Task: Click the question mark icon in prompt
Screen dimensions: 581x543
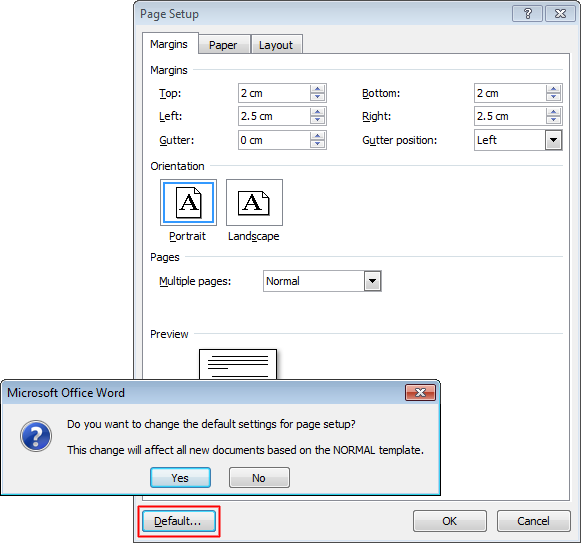Action: click(36, 436)
